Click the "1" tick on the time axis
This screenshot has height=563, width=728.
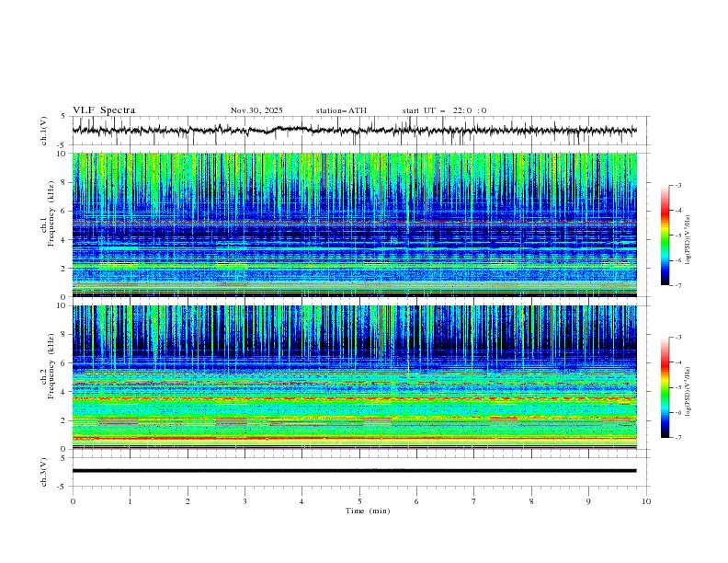pos(130,501)
